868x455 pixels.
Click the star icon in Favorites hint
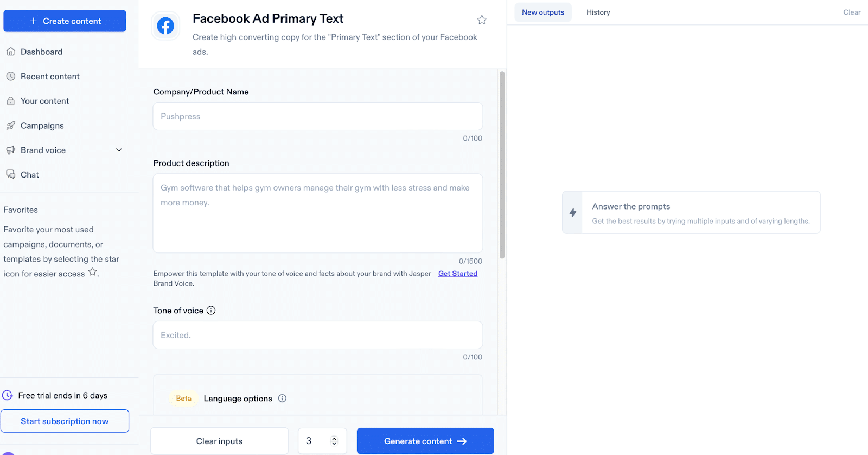[93, 272]
